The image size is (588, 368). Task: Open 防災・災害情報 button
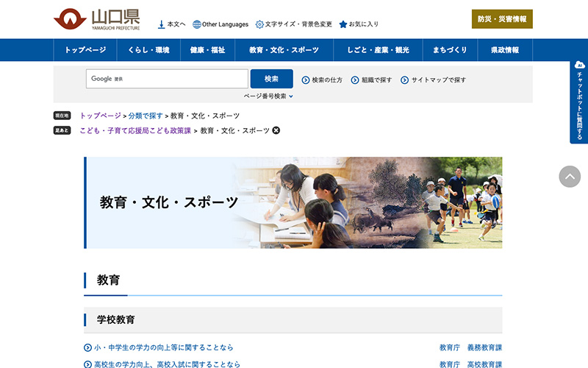(502, 19)
